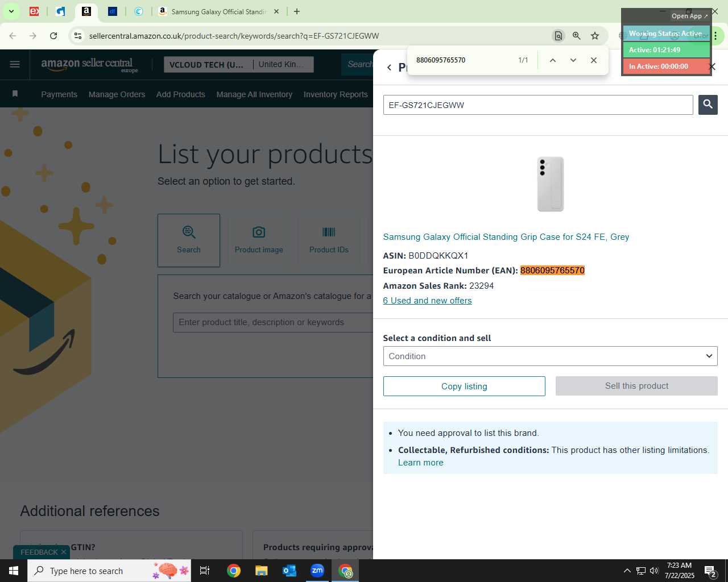
Task: Click the Amazon Seller Central logo
Action: tap(89, 65)
